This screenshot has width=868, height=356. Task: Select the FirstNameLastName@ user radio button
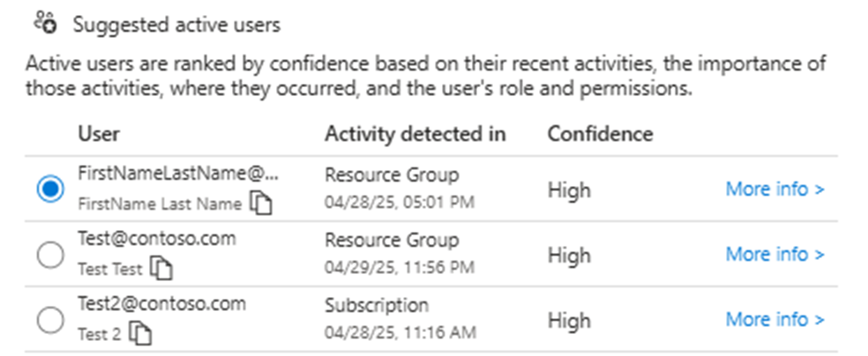tap(49, 189)
